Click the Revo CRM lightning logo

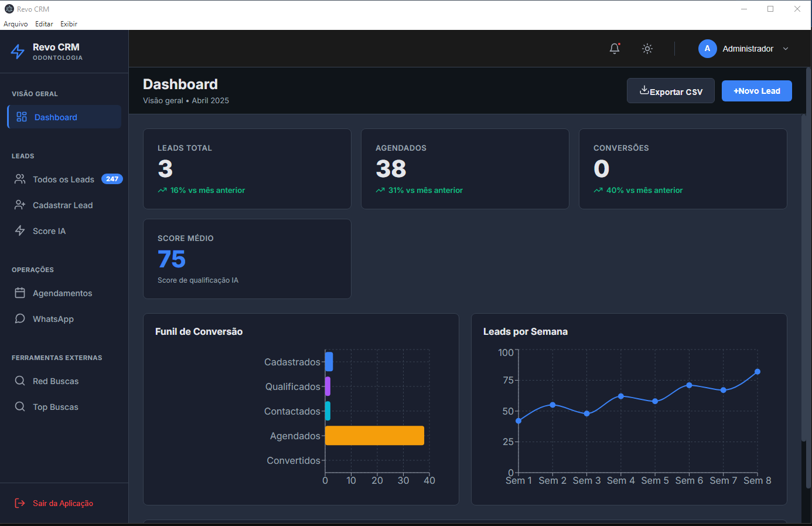18,52
